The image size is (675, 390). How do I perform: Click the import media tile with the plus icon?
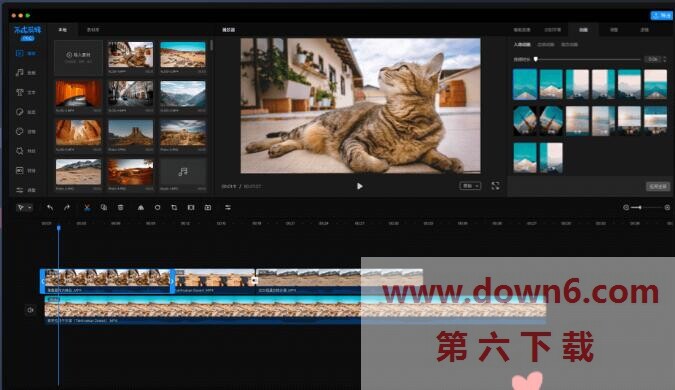(78, 57)
